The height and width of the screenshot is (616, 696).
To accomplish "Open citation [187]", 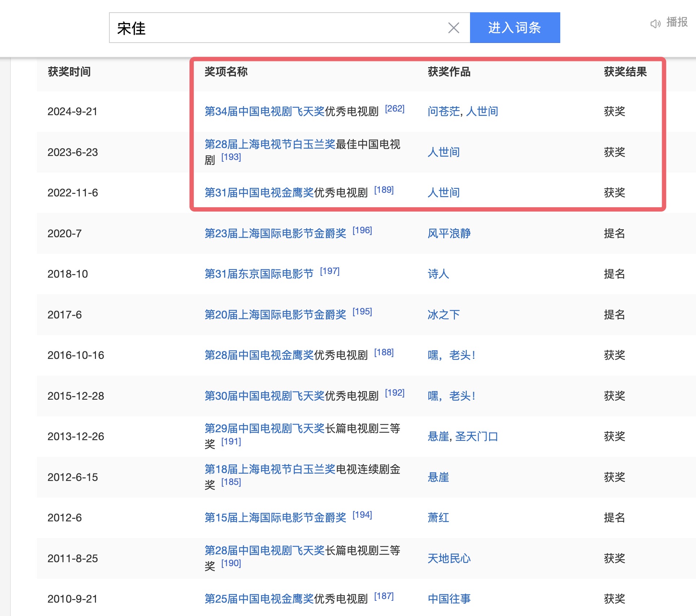I will [384, 596].
